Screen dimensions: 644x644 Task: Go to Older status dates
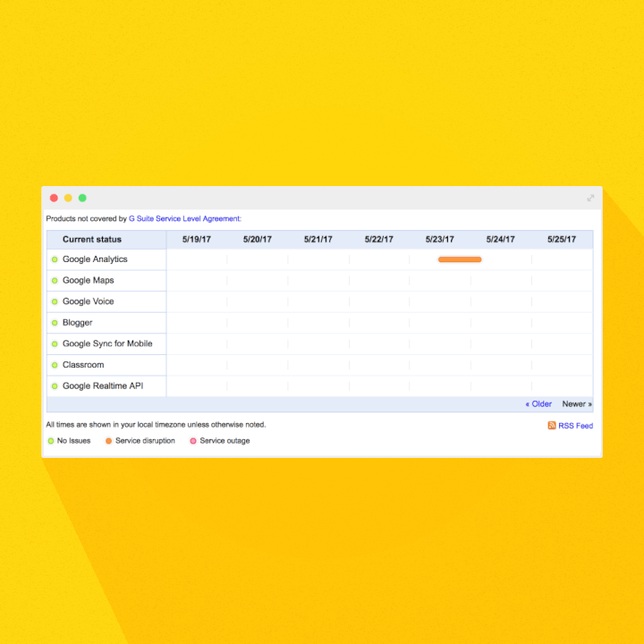pyautogui.click(x=538, y=404)
